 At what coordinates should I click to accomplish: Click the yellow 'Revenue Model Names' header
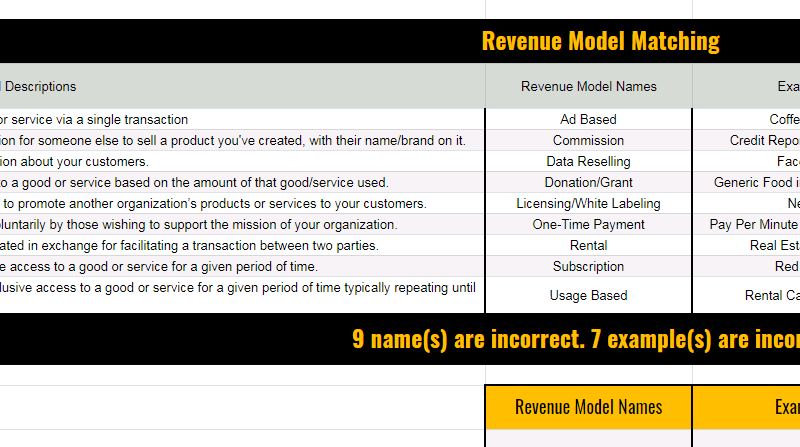pyautogui.click(x=588, y=407)
